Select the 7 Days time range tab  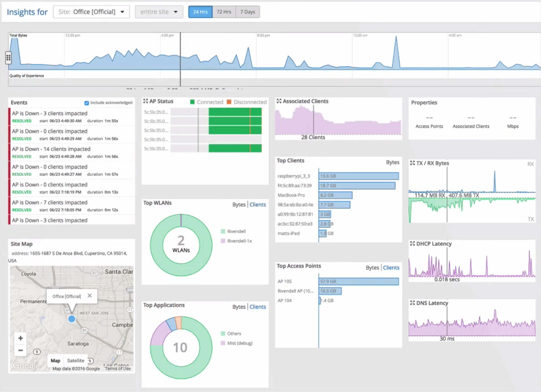248,12
